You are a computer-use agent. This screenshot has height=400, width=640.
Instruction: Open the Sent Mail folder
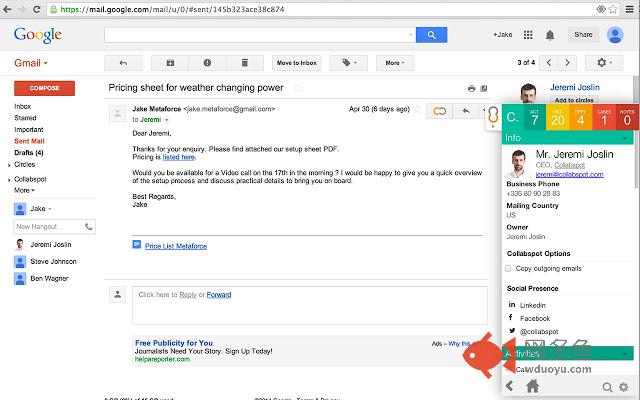click(x=29, y=141)
